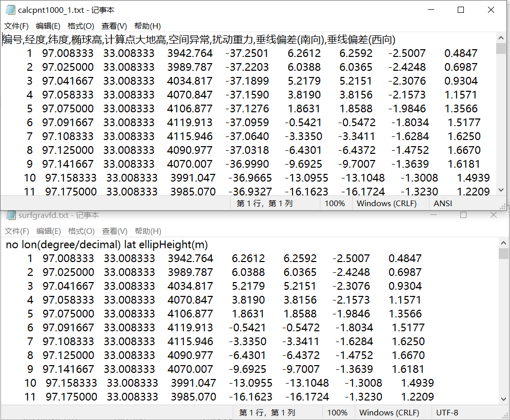510x420 pixels.
Task: Click scroll up arrow in surfgravfd.txt window
Action: click(x=503, y=243)
